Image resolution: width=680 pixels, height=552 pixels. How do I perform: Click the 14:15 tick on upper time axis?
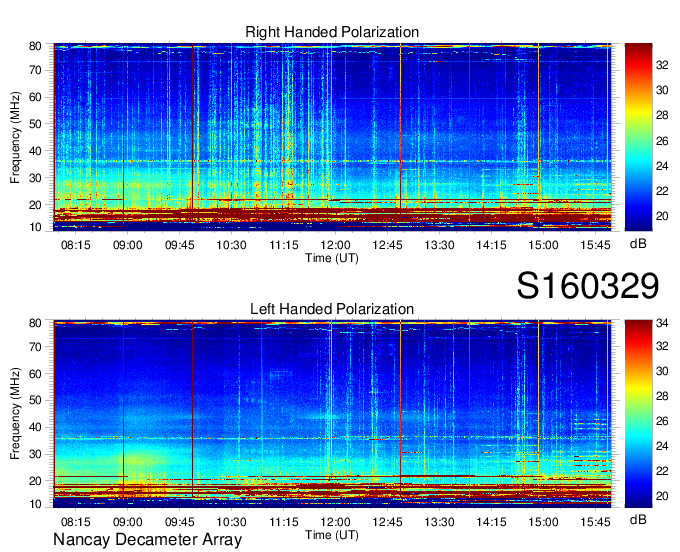491,245
